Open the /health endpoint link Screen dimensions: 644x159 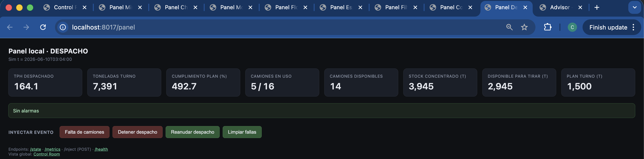tap(101, 149)
